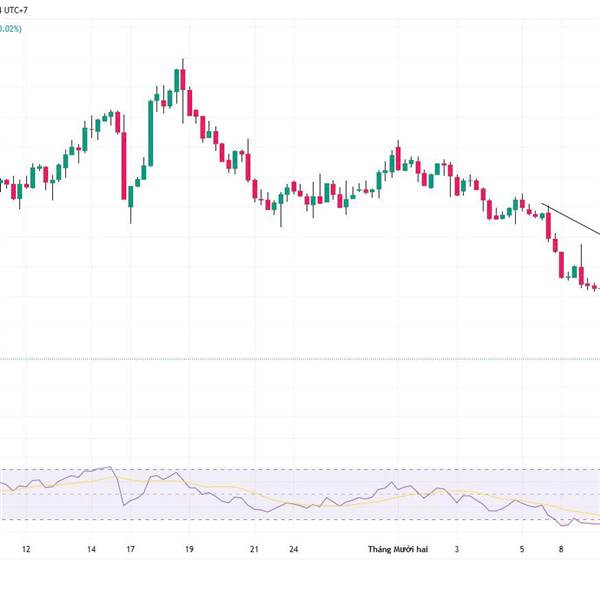Viewport: 600px width, 600px height.
Task: Click the green 0.02% change value
Action: (x=10, y=29)
